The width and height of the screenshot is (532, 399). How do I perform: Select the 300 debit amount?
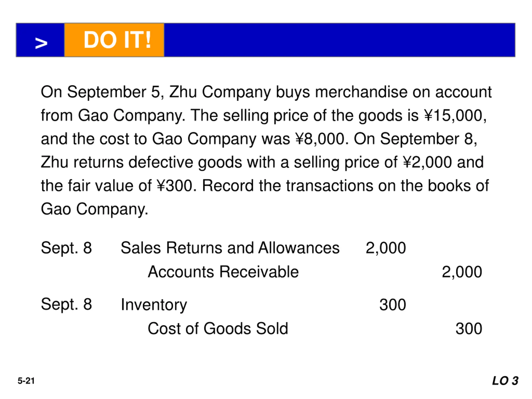coord(393,305)
